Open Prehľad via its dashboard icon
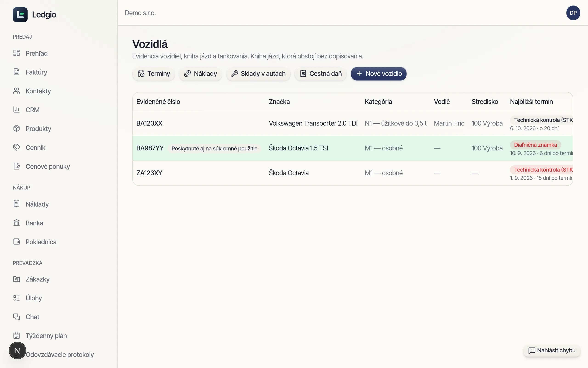This screenshot has width=588, height=368. click(x=17, y=53)
